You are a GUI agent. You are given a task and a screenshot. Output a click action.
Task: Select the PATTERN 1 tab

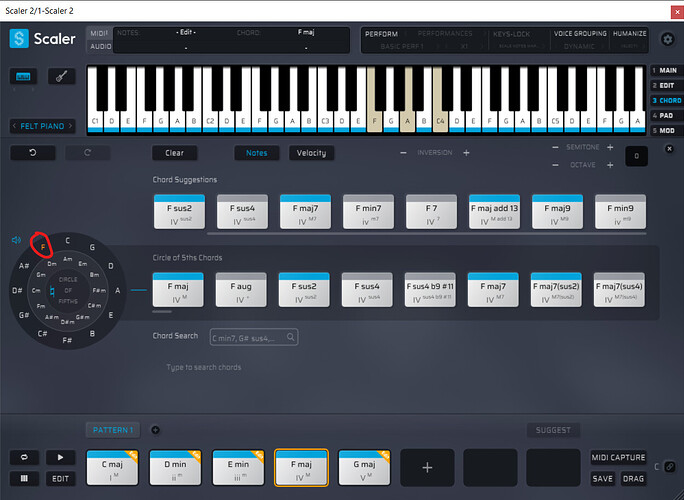point(113,430)
